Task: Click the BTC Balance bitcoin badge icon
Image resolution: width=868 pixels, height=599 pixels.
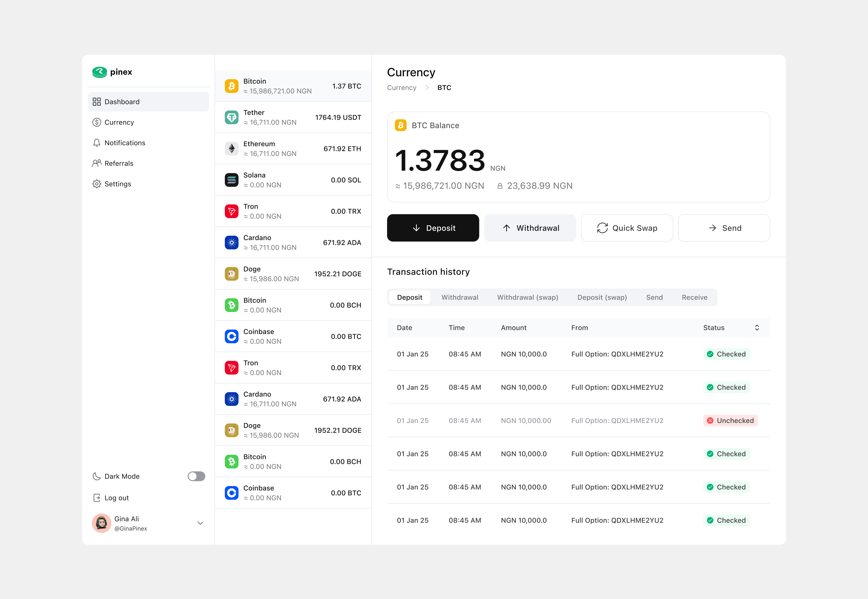Action: click(x=400, y=125)
